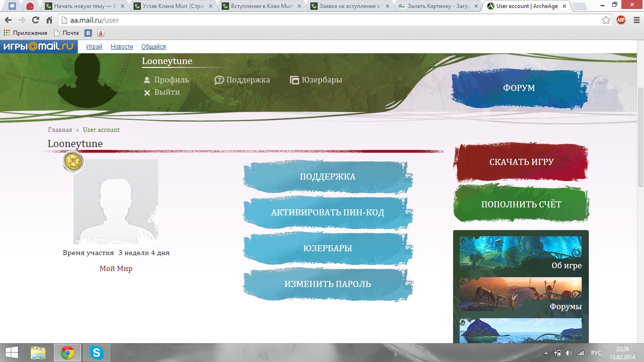The width and height of the screenshot is (644, 362).
Task: Open the Adblock Plus extension icon
Action: (621, 20)
